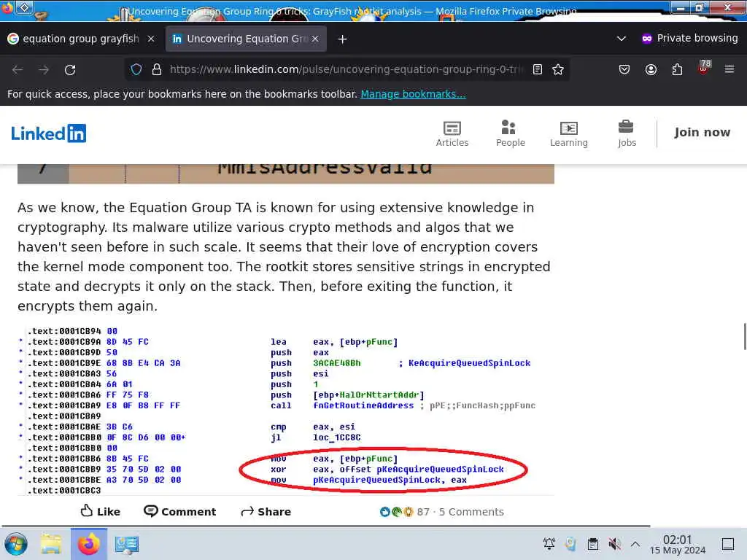Unmute the speaker volume tray icon
The height and width of the screenshot is (560, 747).
(x=614, y=544)
